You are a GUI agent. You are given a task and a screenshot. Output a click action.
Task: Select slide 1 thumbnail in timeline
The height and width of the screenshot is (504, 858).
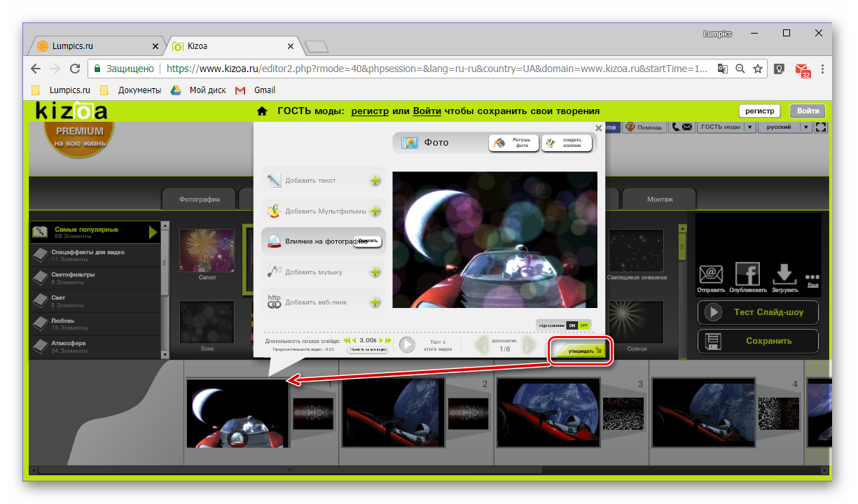(238, 413)
